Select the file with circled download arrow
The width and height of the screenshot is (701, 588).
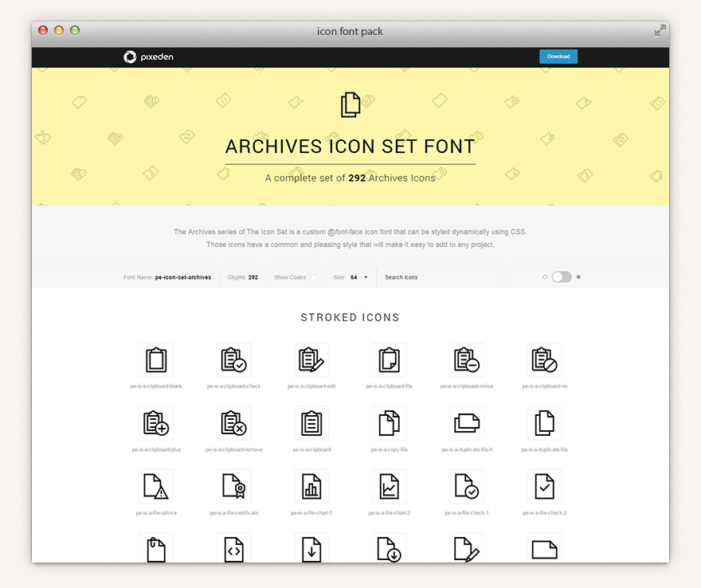[390, 548]
